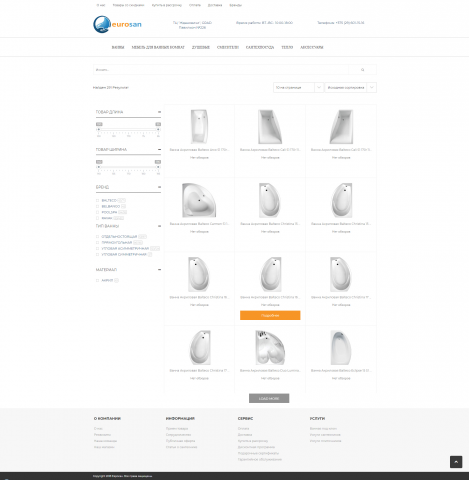Click the orange Подробнее button
The image size is (469, 480).
point(270,315)
